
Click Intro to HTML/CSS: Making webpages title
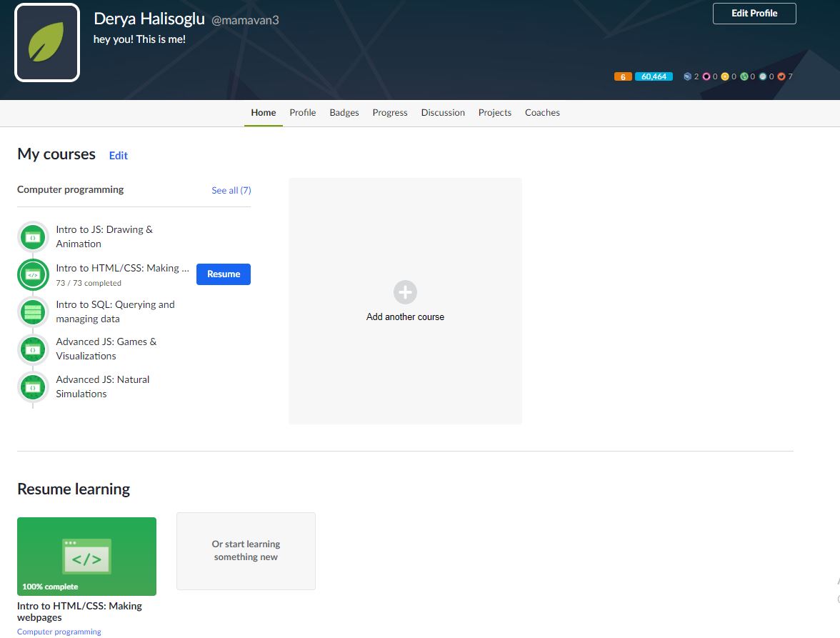(x=79, y=612)
